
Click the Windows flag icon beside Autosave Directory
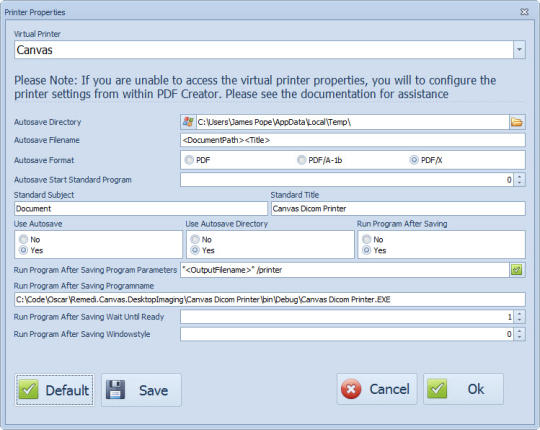[188, 122]
